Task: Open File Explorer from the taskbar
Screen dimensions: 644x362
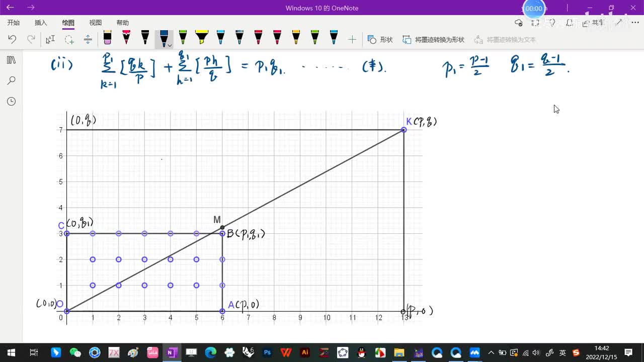Action: point(399,352)
